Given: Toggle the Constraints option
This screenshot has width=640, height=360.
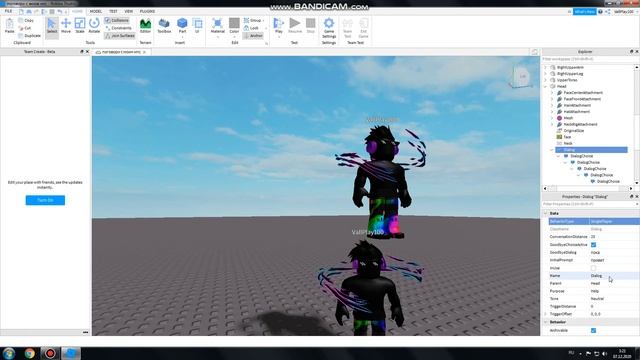Looking at the screenshot, I should click(118, 28).
